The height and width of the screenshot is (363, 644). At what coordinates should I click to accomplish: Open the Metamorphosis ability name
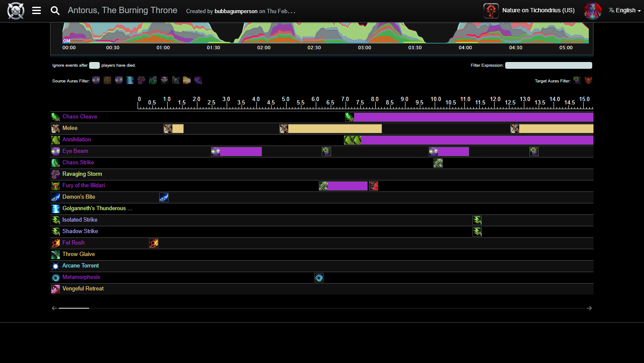click(x=81, y=277)
